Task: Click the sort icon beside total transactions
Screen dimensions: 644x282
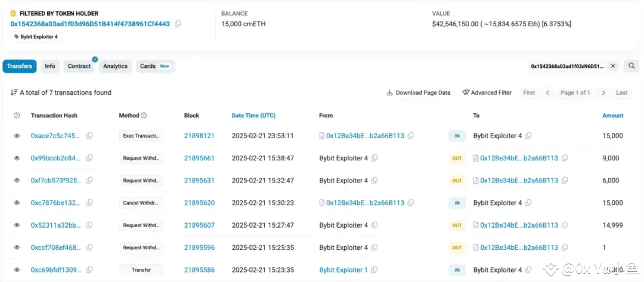Action: point(14,92)
